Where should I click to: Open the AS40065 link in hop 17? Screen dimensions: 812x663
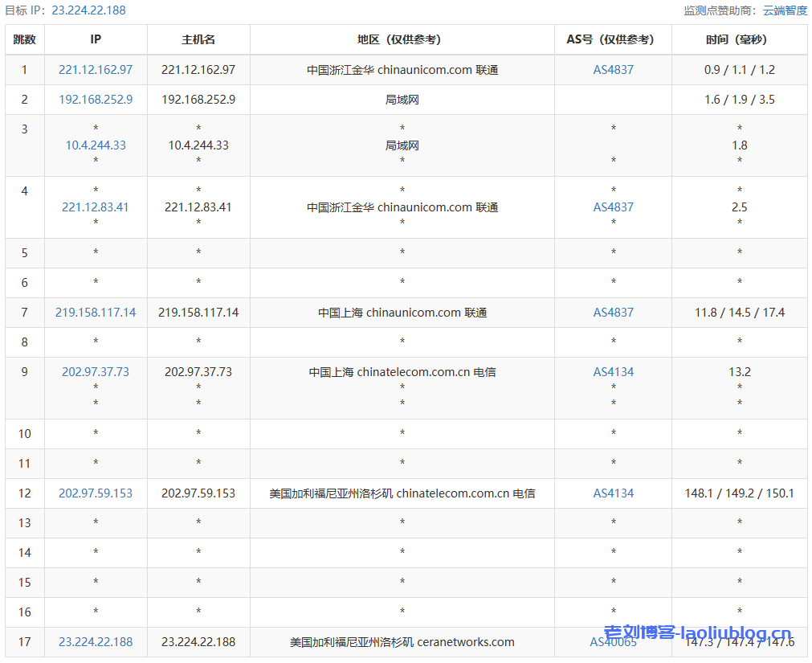(x=613, y=642)
